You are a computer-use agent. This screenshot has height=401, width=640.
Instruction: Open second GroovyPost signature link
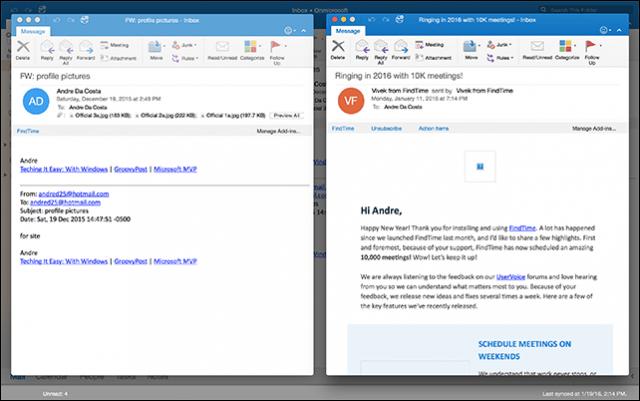[131, 261]
